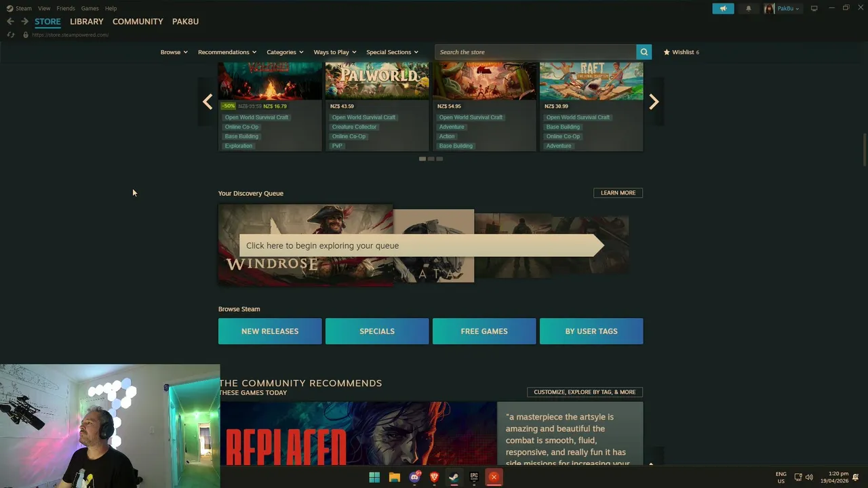The height and width of the screenshot is (488, 868).
Task: Switch to the COMMUNITY tab
Action: click(138, 22)
